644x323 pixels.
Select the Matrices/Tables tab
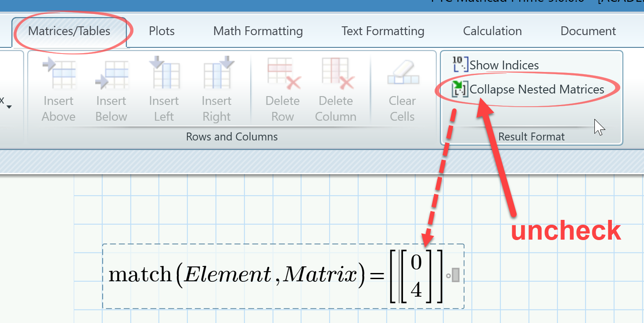point(69,31)
